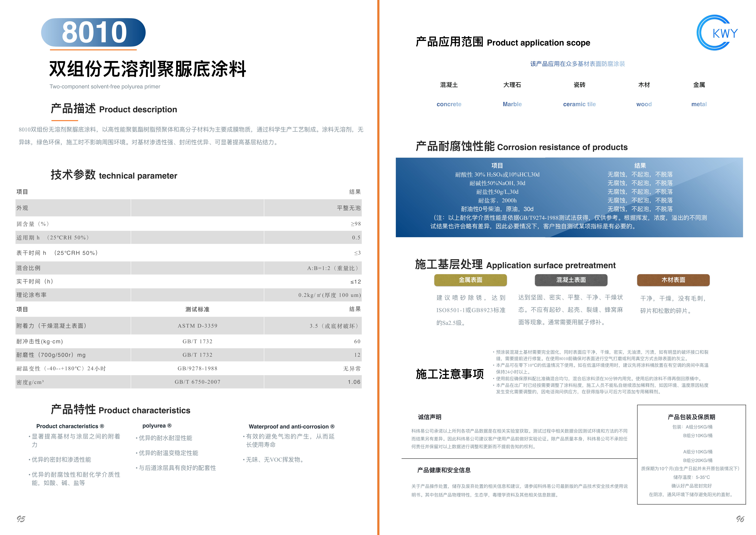Click the 产品描述 Product description heading
Screen dimensions: 756x535
click(114, 109)
